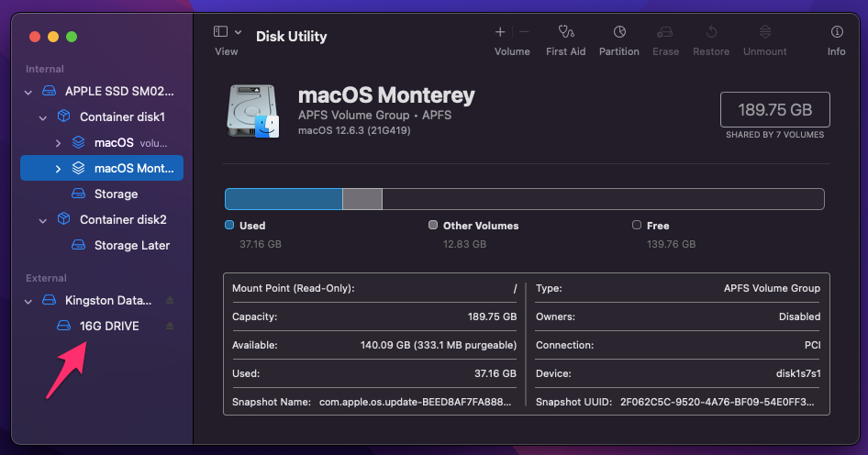
Task: Close the window with red button
Action: (x=35, y=37)
